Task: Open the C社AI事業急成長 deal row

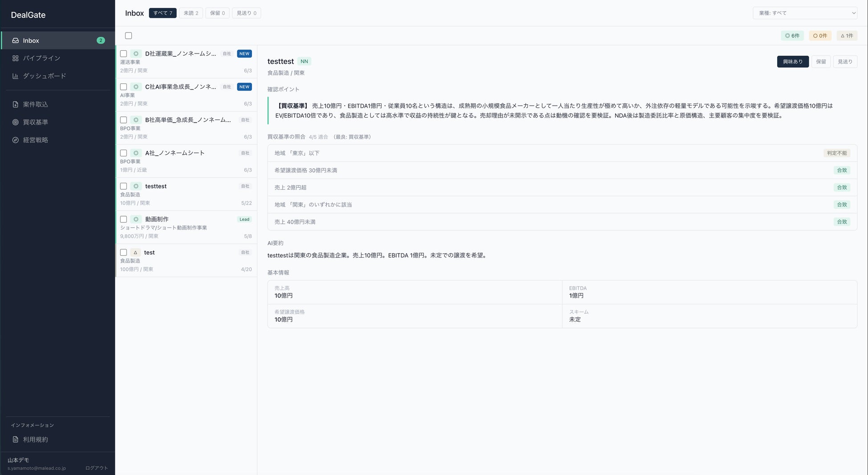Action: [187, 95]
